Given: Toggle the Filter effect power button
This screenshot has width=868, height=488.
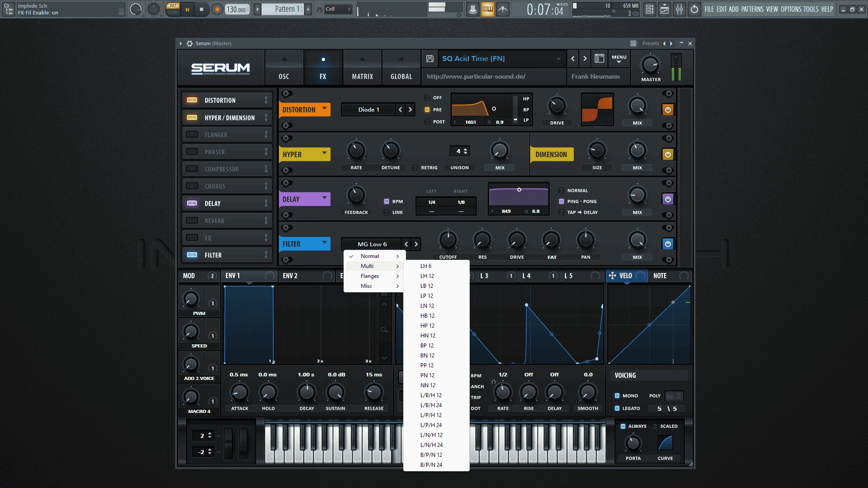Looking at the screenshot, I should coord(668,244).
